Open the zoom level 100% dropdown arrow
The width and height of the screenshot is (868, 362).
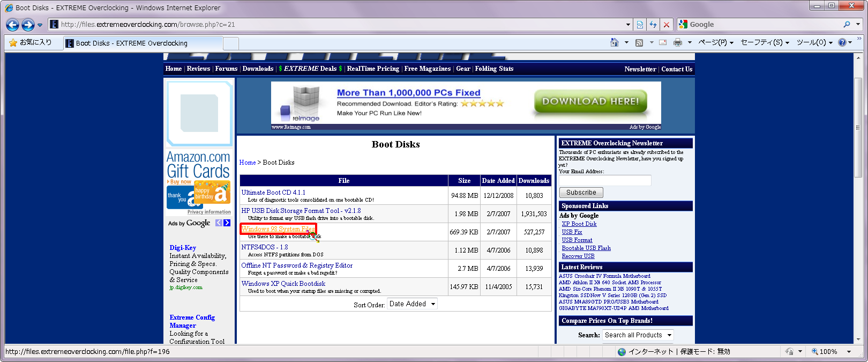click(849, 352)
